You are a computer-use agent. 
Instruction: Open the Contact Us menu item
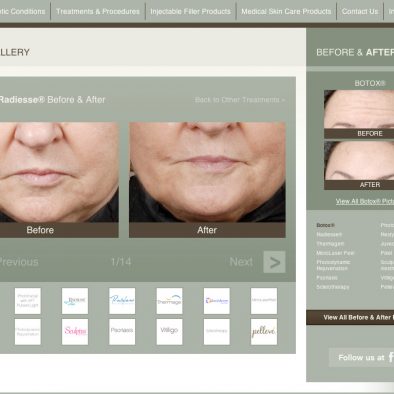tap(360, 11)
